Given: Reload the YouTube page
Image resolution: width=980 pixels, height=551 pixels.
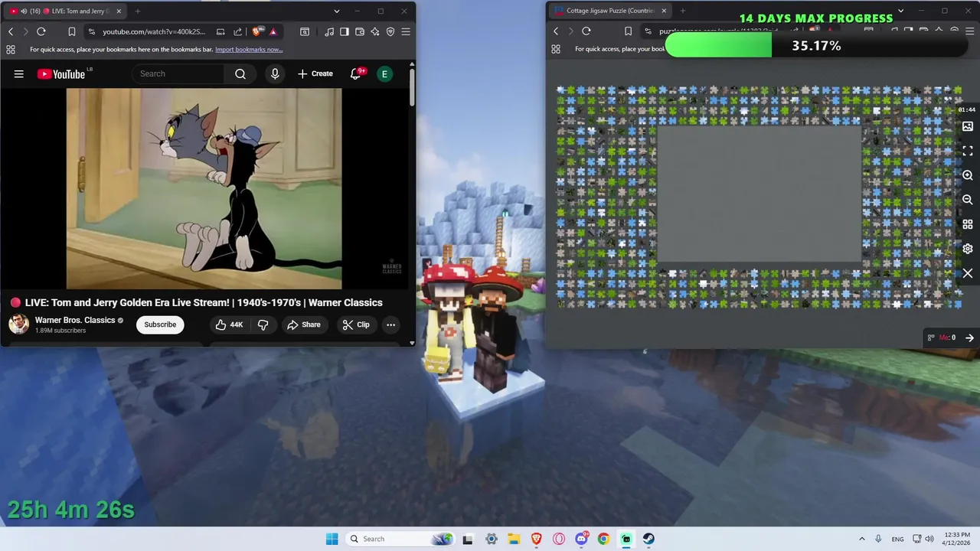Looking at the screenshot, I should 41,31.
